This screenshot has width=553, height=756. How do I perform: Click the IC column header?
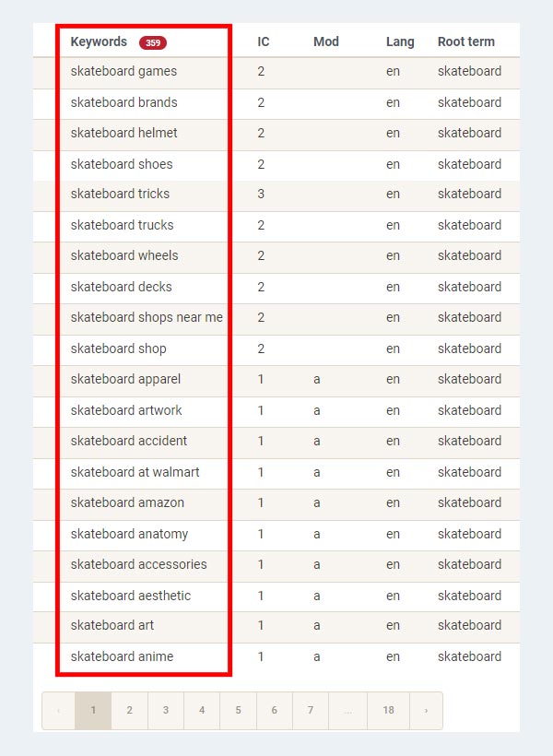pos(264,42)
